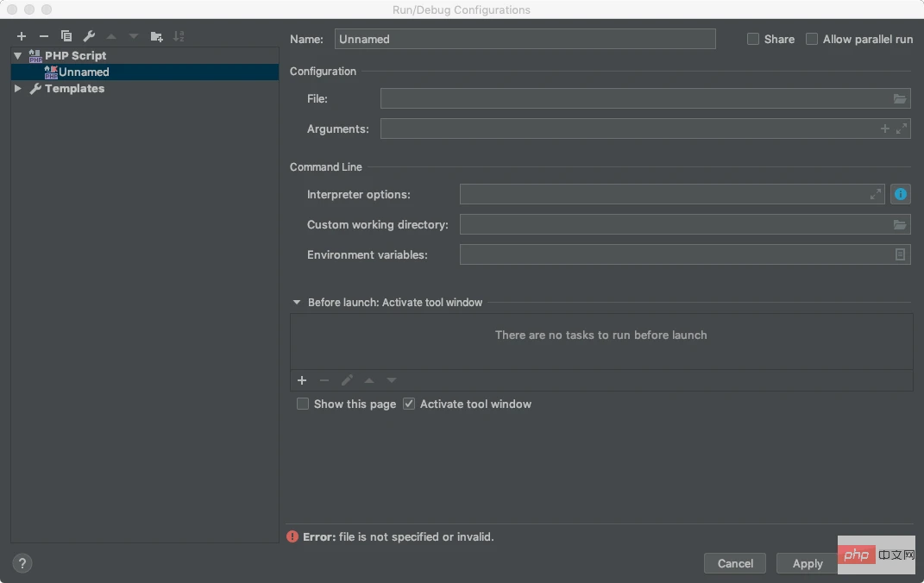Create a new configuration folder
This screenshot has width=924, height=583.
pos(156,36)
